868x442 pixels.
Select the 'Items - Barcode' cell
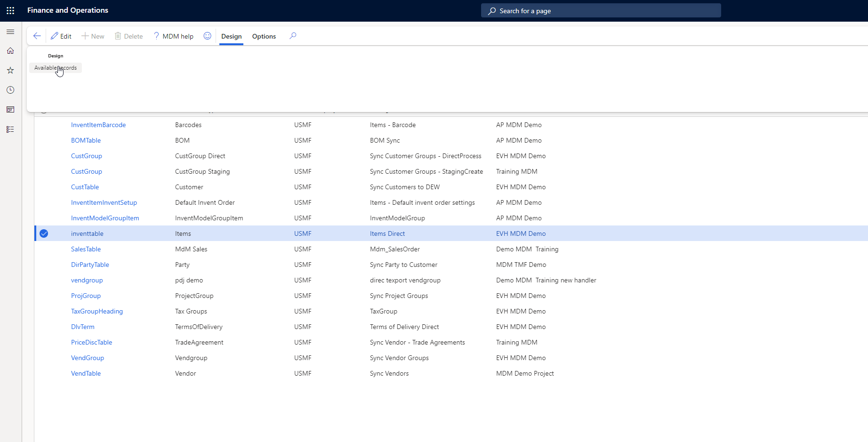point(393,125)
